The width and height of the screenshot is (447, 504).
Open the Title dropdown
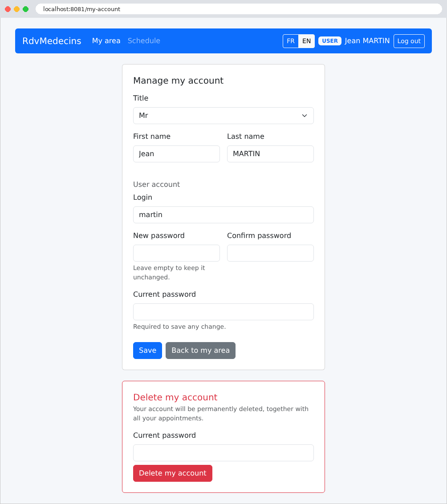tap(223, 116)
